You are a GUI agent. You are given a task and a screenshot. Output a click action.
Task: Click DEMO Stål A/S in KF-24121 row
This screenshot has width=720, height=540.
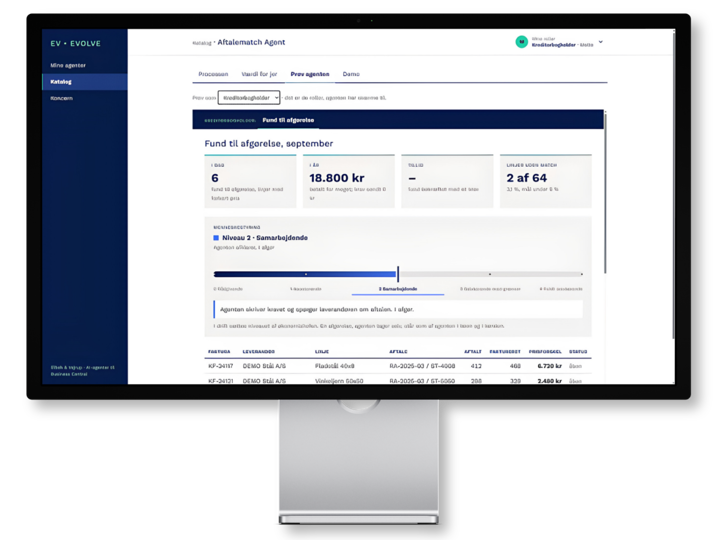264,381
